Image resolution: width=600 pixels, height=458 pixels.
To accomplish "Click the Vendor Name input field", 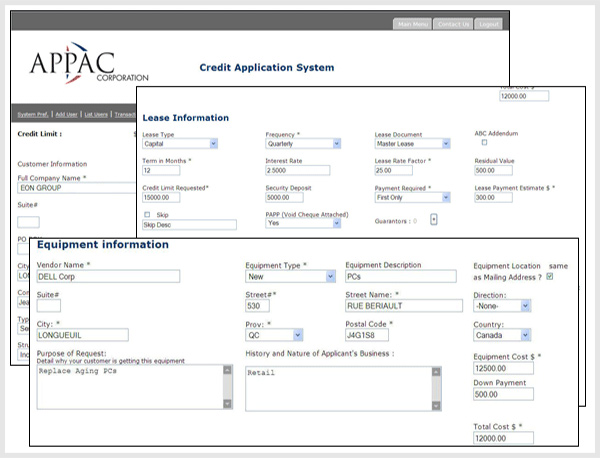I will (108, 277).
